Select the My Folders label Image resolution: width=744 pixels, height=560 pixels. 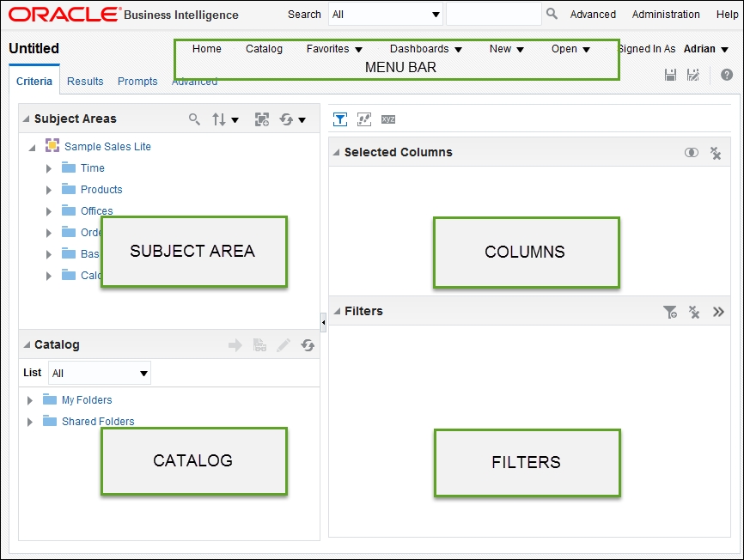click(x=87, y=400)
